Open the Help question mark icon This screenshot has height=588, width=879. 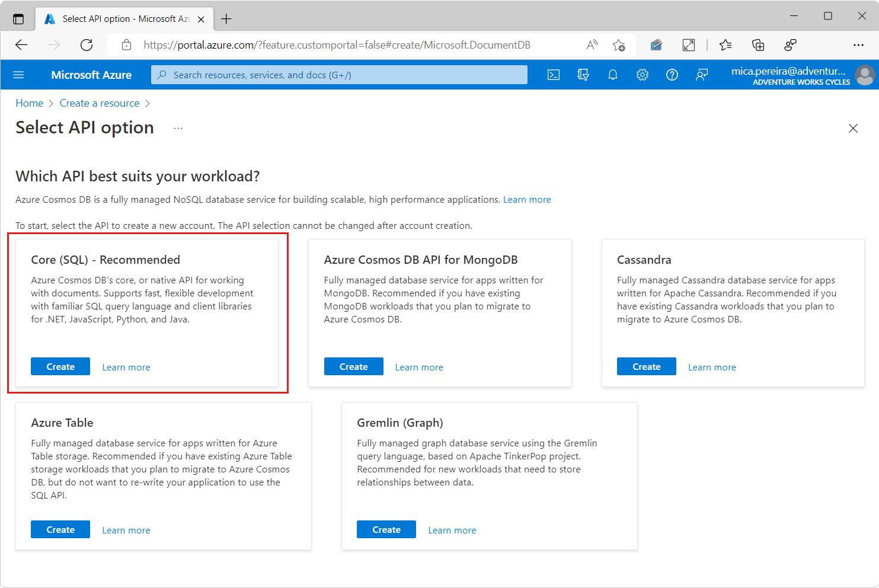click(x=672, y=75)
